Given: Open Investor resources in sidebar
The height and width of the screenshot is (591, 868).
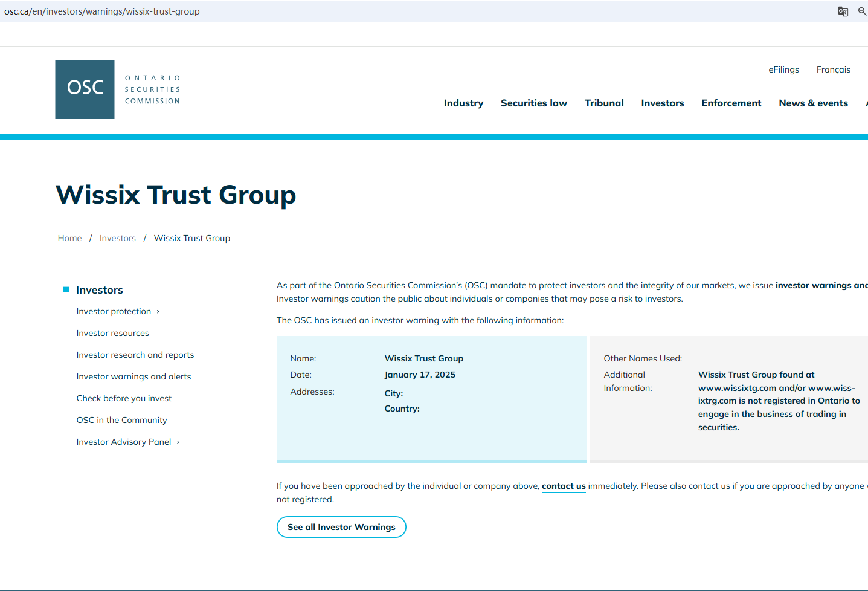Looking at the screenshot, I should [x=112, y=333].
